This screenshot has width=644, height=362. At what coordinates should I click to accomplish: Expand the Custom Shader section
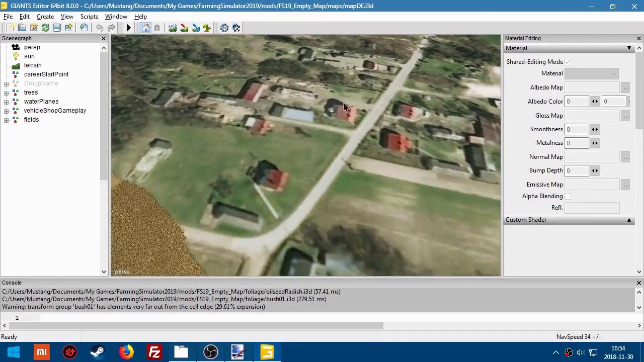[629, 220]
